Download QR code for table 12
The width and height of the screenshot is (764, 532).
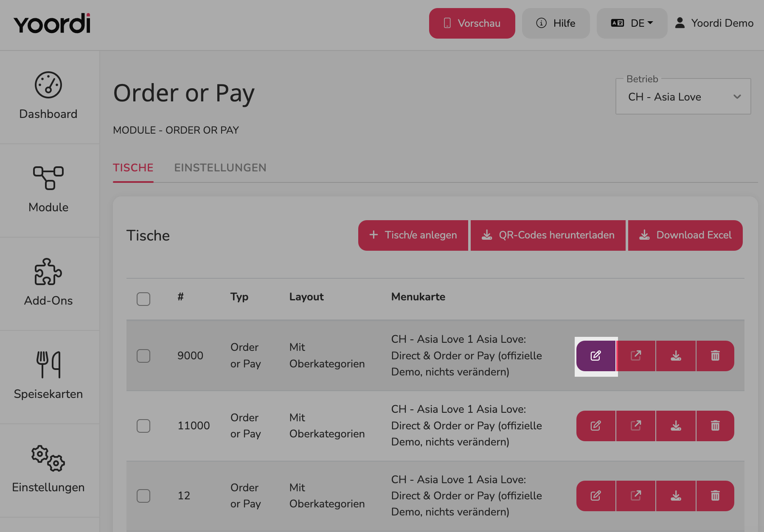pyautogui.click(x=676, y=496)
